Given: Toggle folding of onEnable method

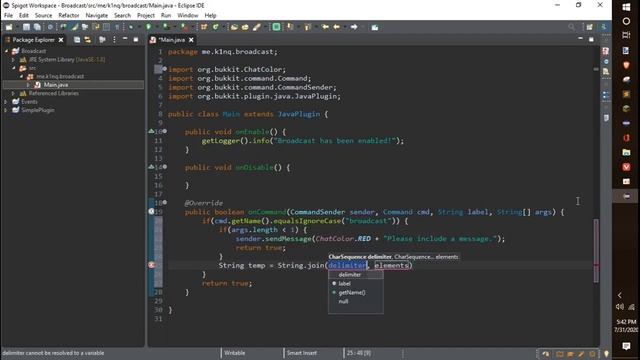Looking at the screenshot, I should pyautogui.click(x=164, y=131).
